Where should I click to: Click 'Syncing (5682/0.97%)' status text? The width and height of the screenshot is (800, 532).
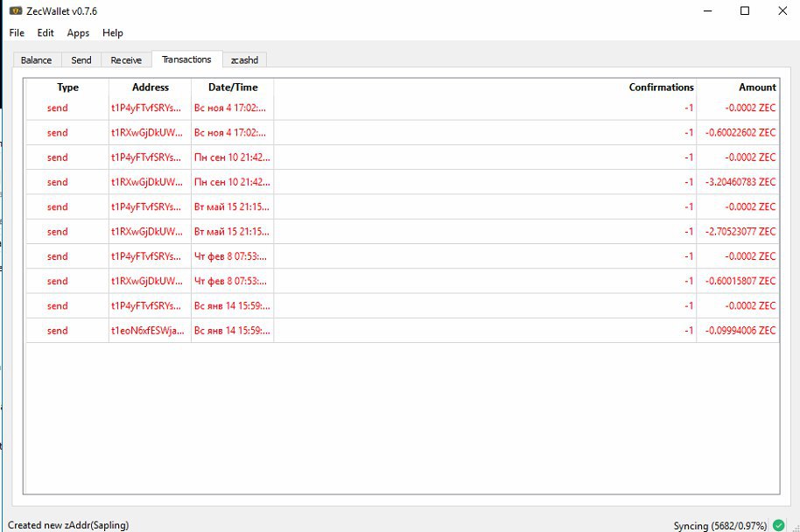click(x=719, y=525)
